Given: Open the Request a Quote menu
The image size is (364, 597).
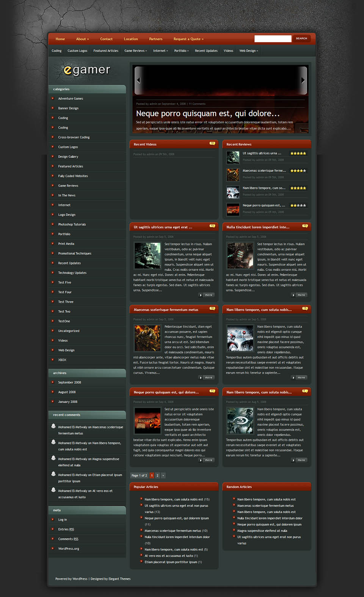Looking at the screenshot, I should point(188,39).
